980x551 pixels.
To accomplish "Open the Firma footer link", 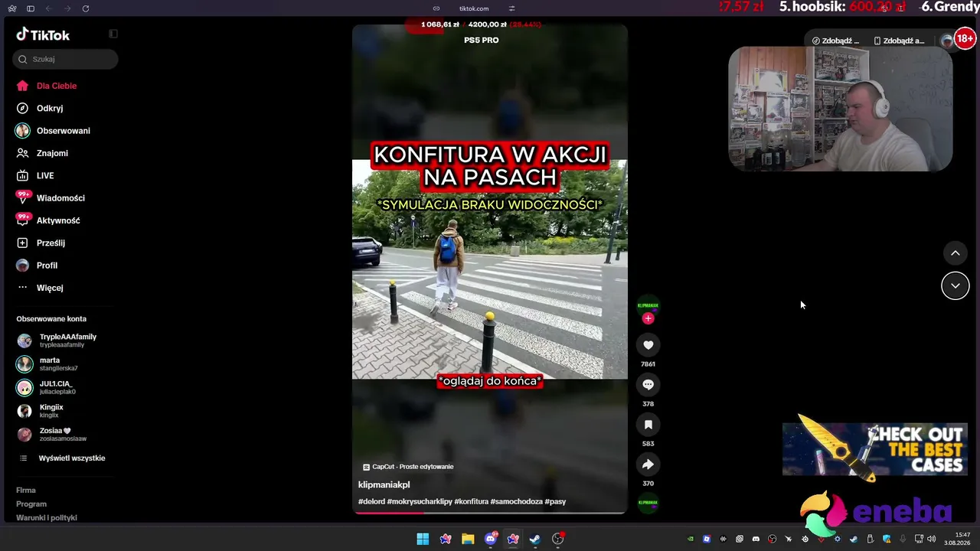I will [x=26, y=491].
